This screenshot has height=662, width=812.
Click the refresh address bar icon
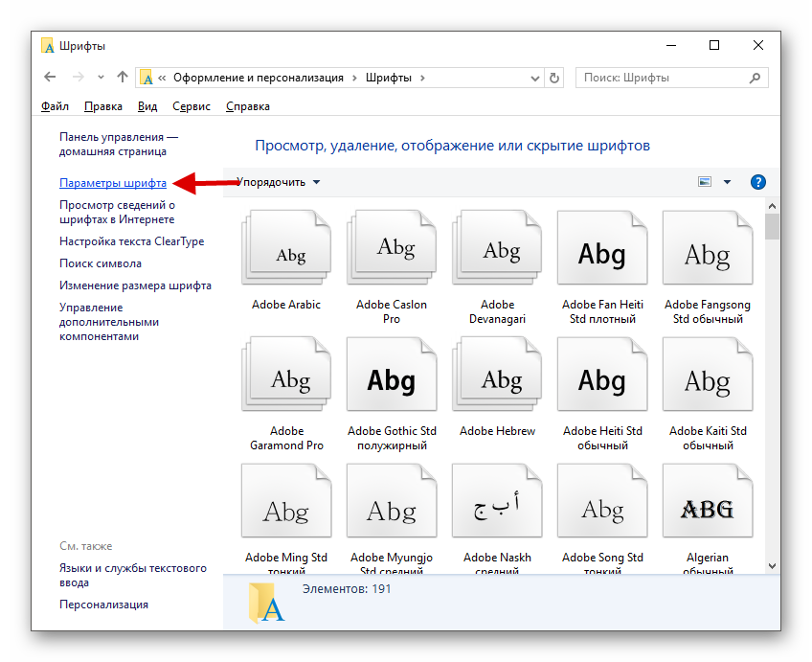coord(554,78)
